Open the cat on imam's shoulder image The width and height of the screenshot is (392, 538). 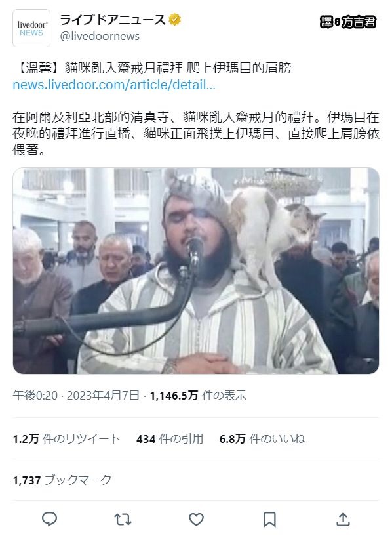coord(196,271)
